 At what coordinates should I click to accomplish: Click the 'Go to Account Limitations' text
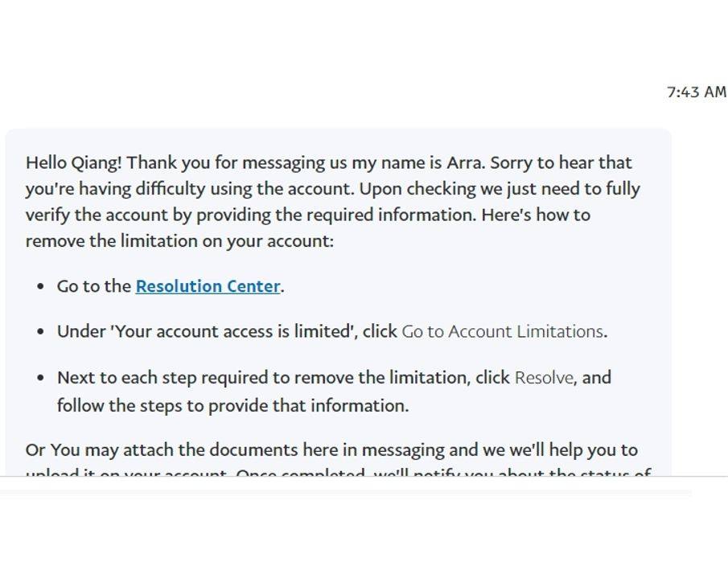point(502,331)
